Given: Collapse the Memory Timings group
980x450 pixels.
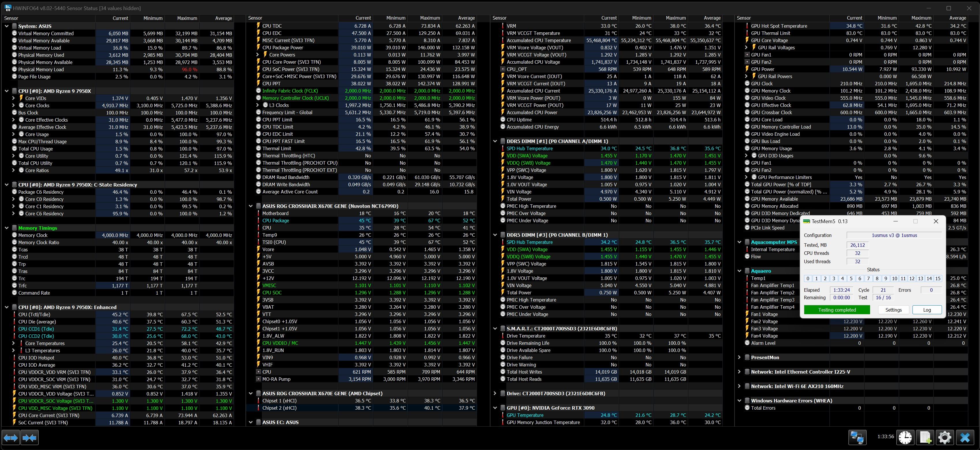Looking at the screenshot, I should (6, 228).
